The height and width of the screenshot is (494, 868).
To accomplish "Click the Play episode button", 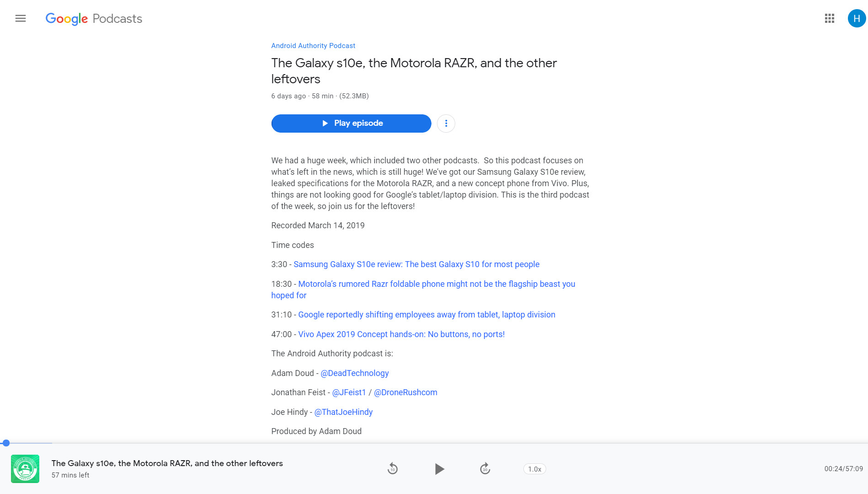I will click(x=351, y=123).
